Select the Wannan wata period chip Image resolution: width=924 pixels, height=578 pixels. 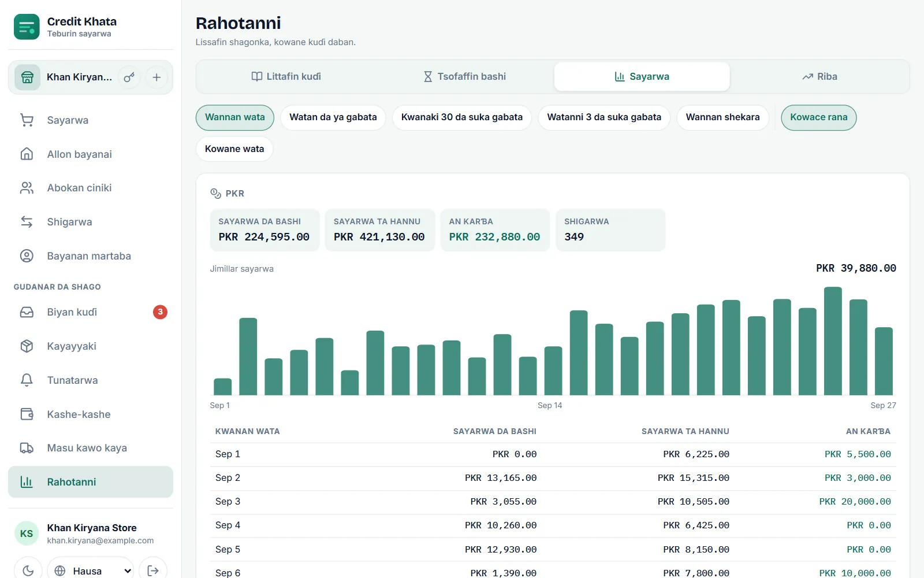[234, 117]
